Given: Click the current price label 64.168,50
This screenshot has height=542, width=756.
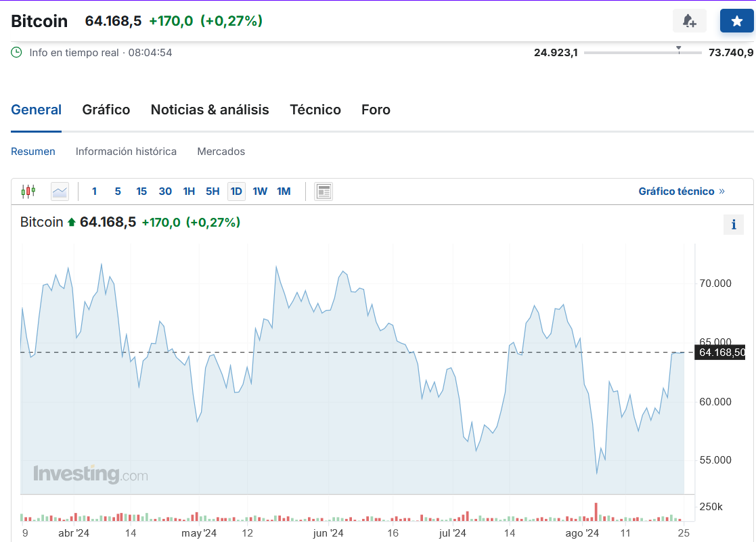Looking at the screenshot, I should (720, 353).
